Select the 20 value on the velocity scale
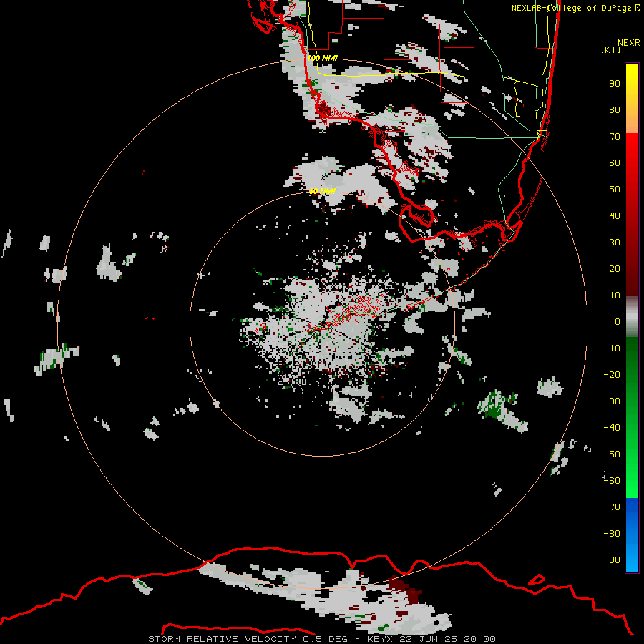The image size is (644, 644). (615, 269)
